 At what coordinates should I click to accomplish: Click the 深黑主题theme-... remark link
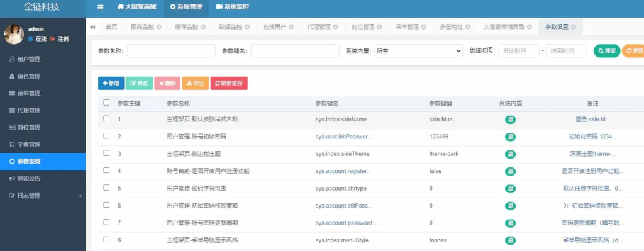click(x=592, y=153)
